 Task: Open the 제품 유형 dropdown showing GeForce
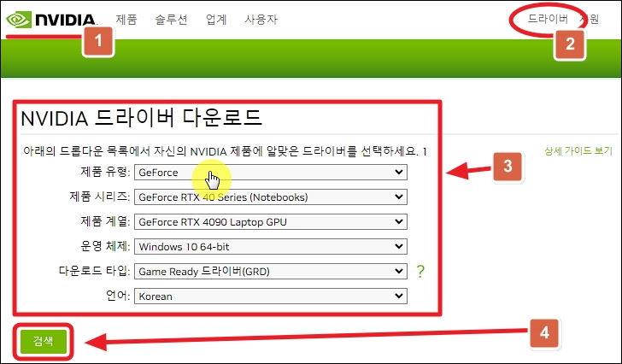[x=271, y=172]
